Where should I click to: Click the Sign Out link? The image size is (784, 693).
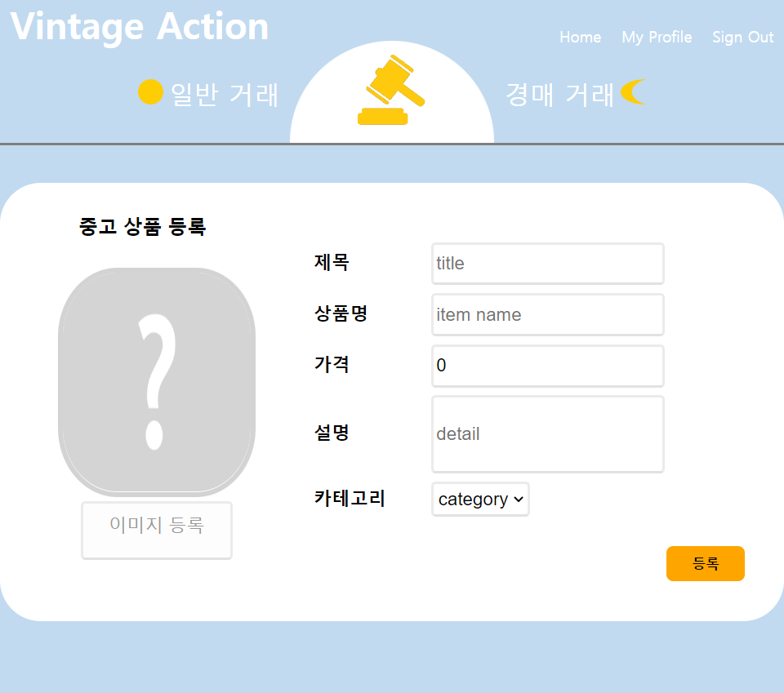coord(742,37)
